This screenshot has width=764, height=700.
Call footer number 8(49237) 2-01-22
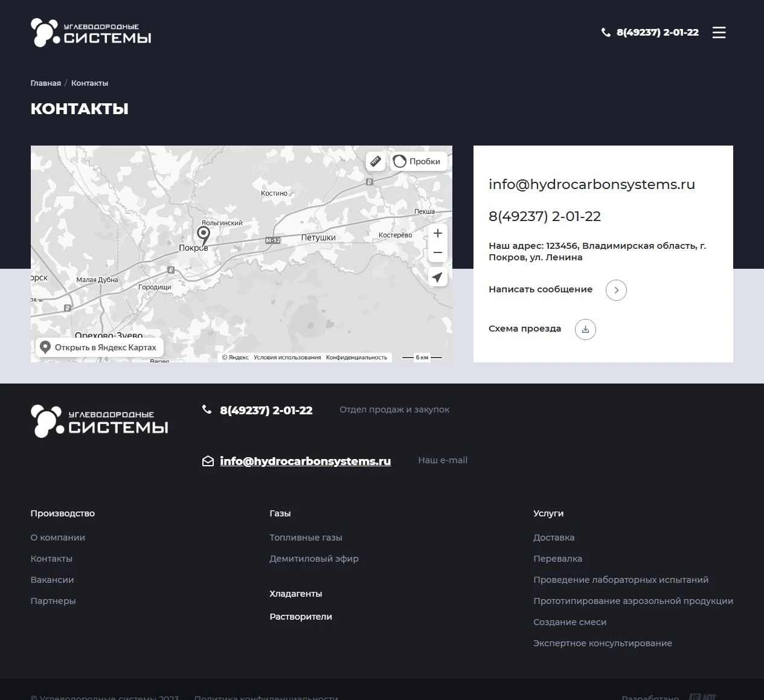[x=266, y=410]
